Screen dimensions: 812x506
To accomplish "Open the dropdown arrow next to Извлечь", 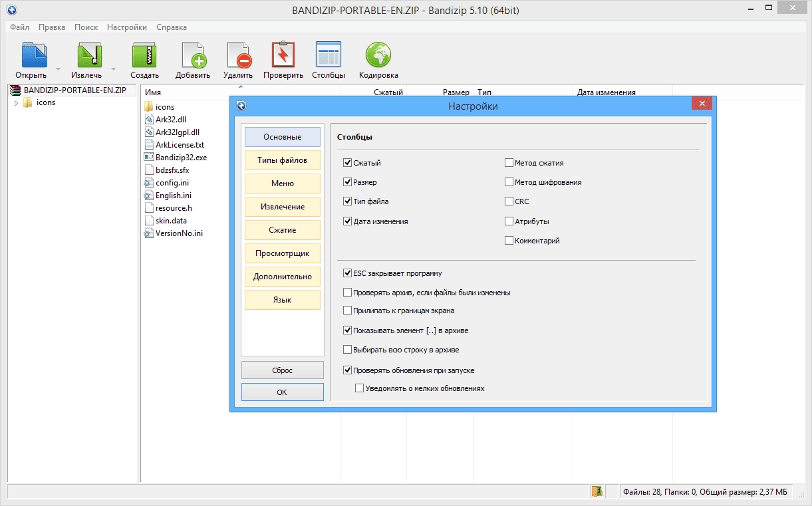I will (x=113, y=68).
